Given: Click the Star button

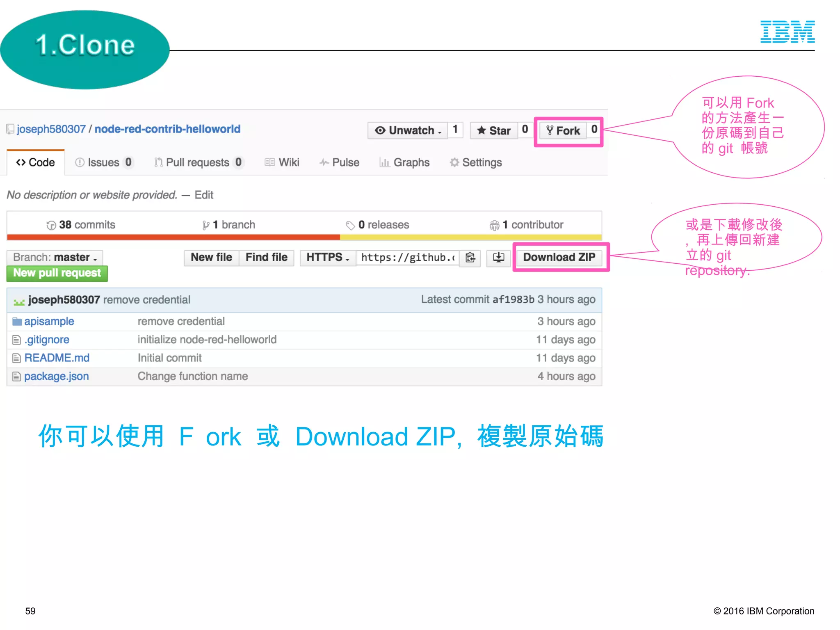Looking at the screenshot, I should coord(493,130).
